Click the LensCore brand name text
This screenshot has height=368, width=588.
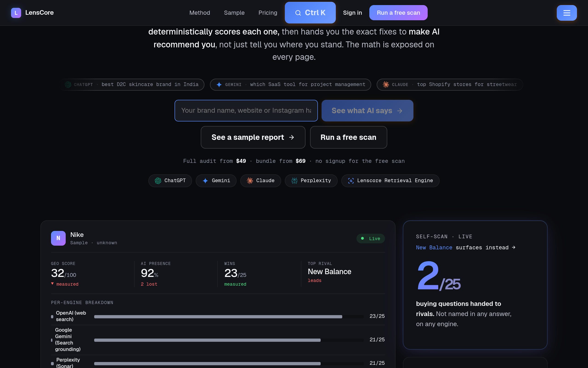pyautogui.click(x=39, y=13)
